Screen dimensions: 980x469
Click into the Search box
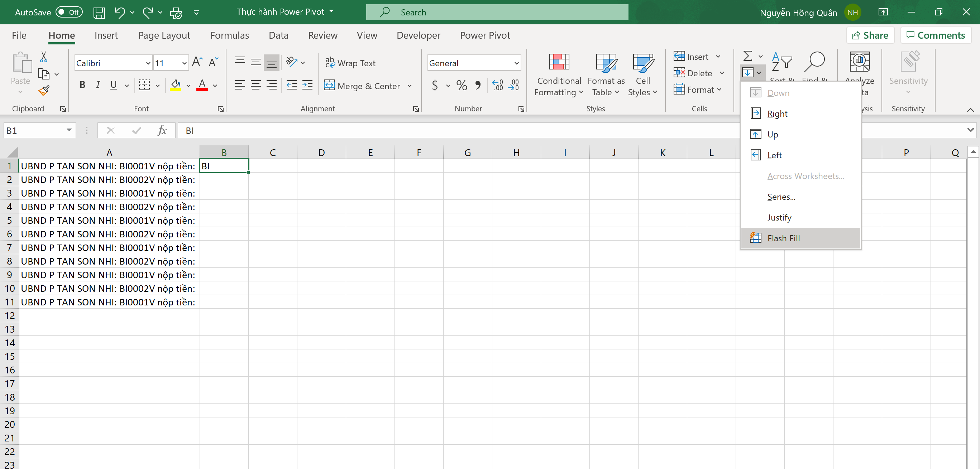497,13
